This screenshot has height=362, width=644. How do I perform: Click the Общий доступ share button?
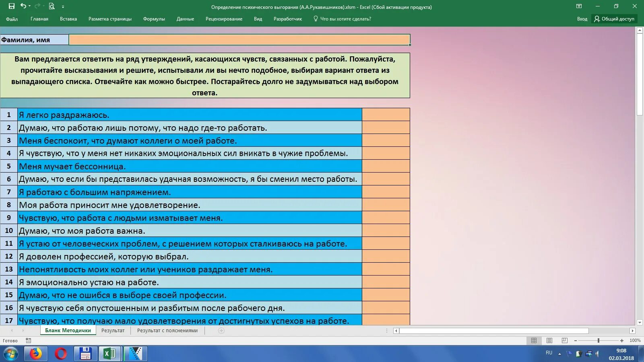click(x=614, y=19)
